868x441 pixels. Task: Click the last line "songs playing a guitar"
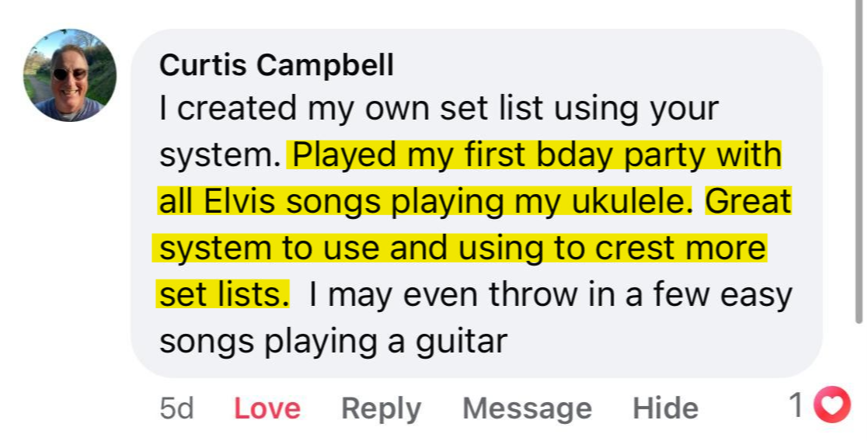coord(333,342)
